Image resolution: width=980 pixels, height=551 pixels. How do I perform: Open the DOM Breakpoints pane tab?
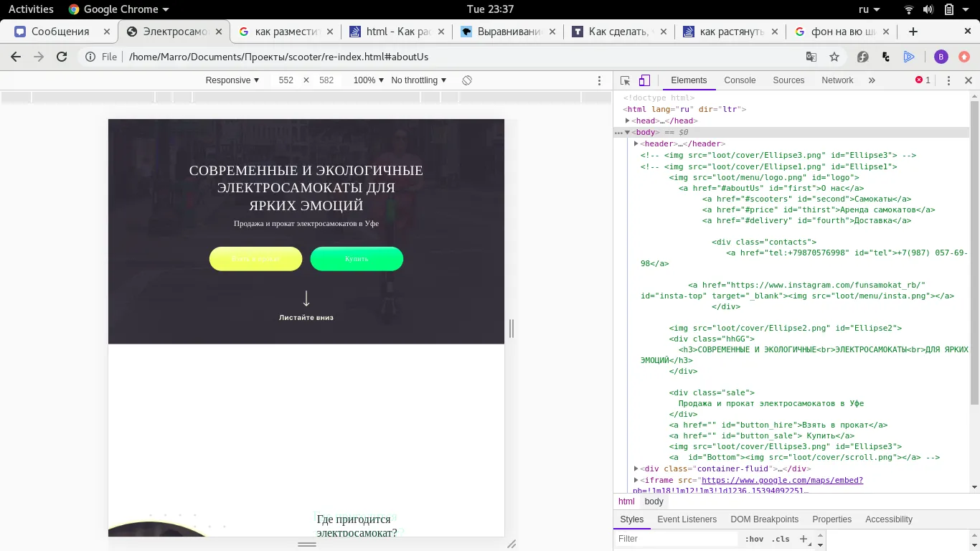click(x=764, y=519)
